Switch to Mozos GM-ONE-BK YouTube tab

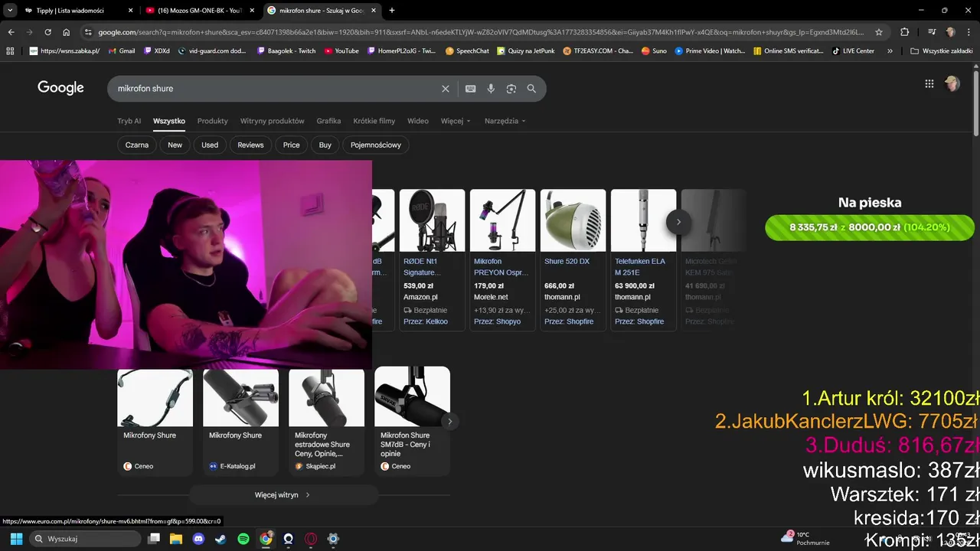tap(199, 11)
